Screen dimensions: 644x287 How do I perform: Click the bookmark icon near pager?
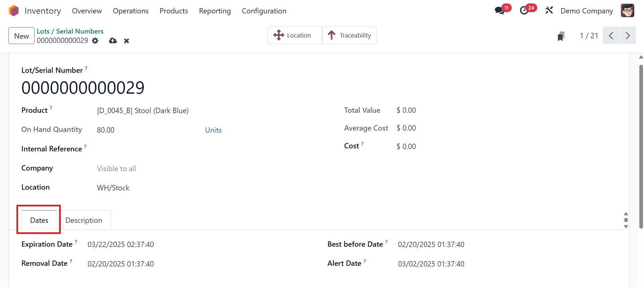[x=561, y=36]
